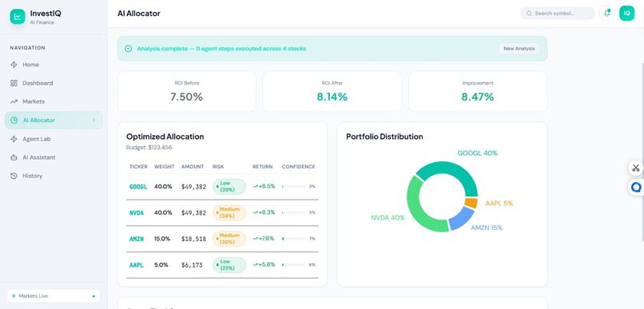Image resolution: width=644 pixels, height=309 pixels.
Task: Select the NVDA ticker link
Action: [137, 212]
